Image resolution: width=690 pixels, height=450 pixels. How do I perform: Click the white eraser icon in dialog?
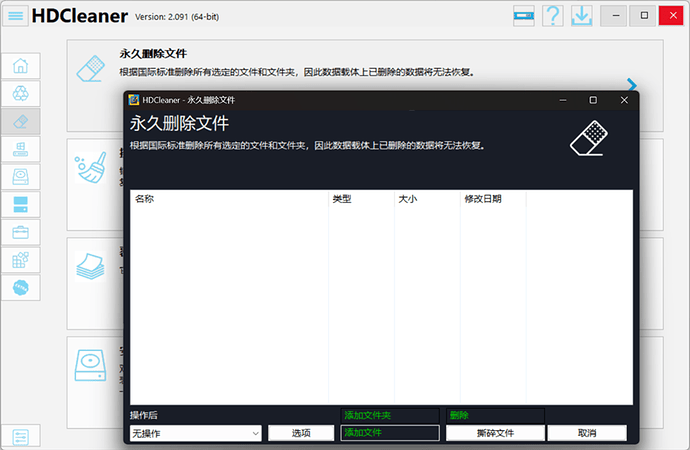[x=589, y=138]
